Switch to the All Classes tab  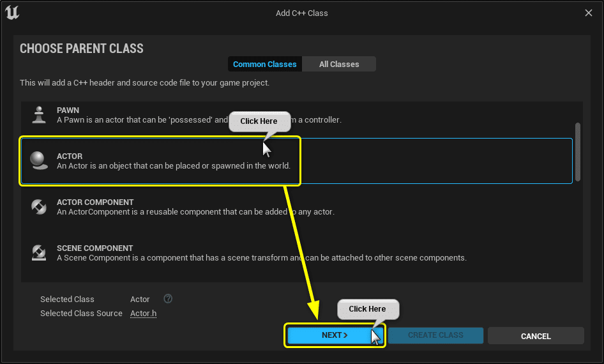(x=339, y=64)
